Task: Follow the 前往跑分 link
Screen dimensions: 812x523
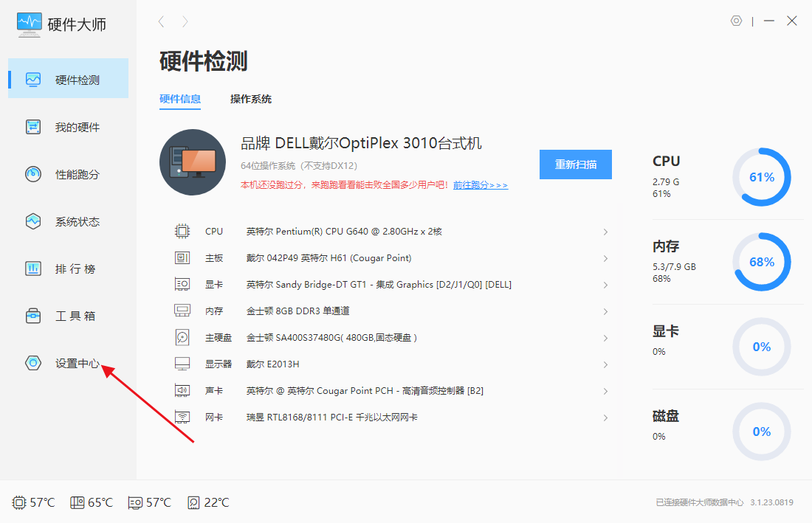Action: (x=481, y=185)
